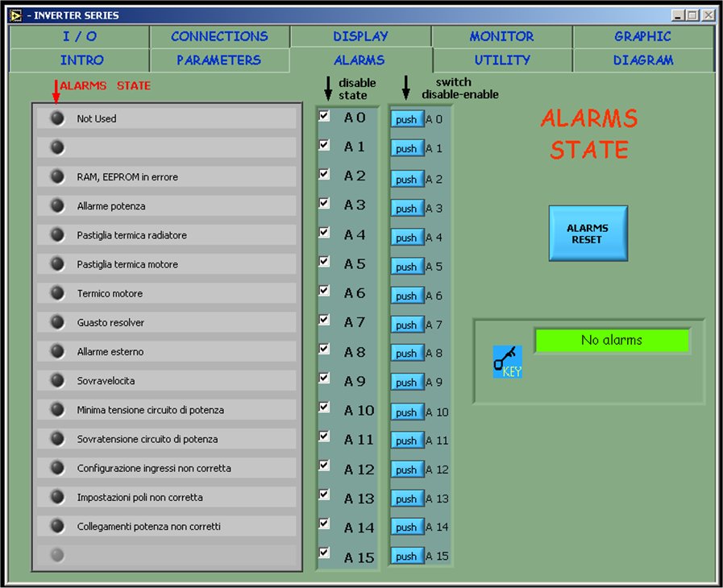The image size is (723, 588).
Task: Click the Allarme esterno LED indicator
Action: tap(57, 351)
